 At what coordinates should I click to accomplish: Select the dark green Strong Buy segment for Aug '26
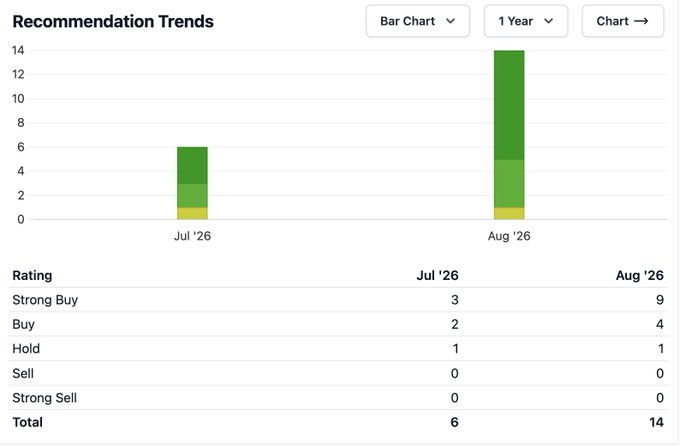pyautogui.click(x=509, y=105)
